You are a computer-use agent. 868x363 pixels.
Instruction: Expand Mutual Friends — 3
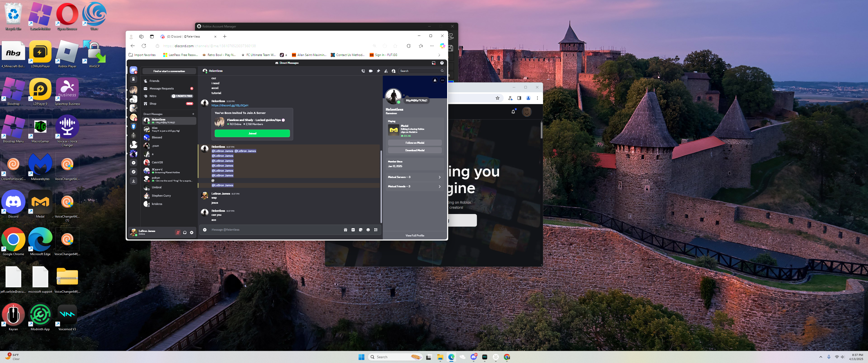[415, 187]
